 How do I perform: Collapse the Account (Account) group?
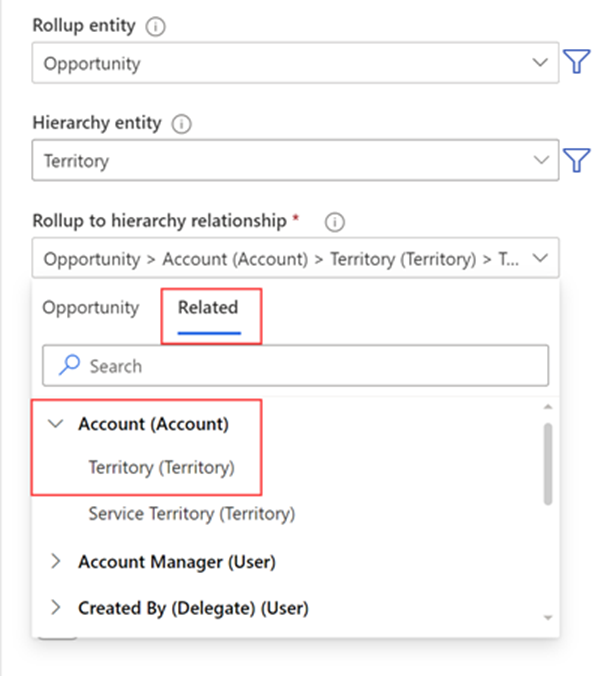(x=56, y=424)
